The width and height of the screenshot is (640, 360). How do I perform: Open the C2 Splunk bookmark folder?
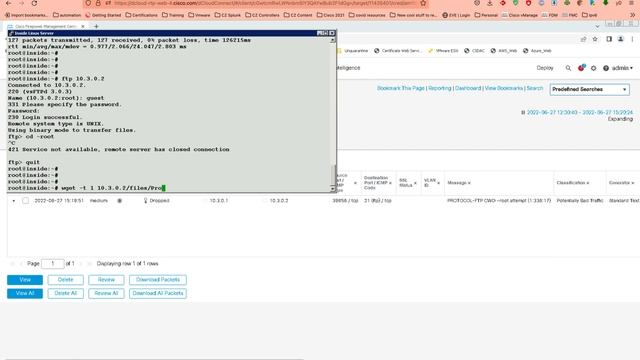(x=227, y=15)
